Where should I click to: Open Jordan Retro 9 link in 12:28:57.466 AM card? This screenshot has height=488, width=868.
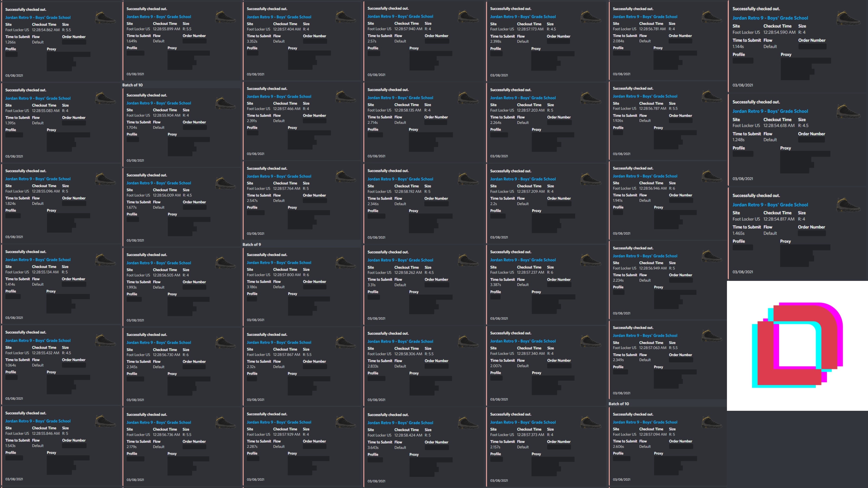pos(279,96)
